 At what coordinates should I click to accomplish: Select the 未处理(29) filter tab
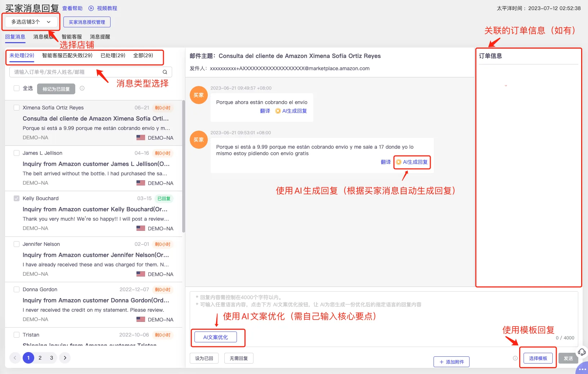tap(22, 55)
